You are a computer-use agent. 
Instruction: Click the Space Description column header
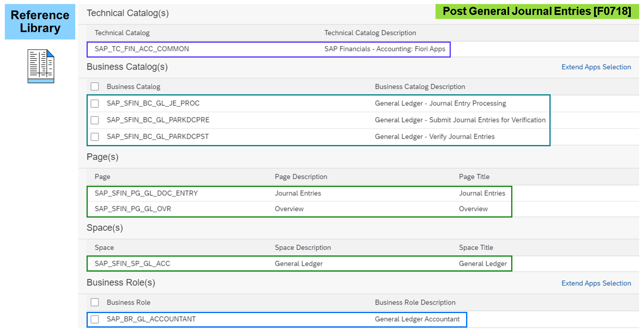tap(303, 247)
